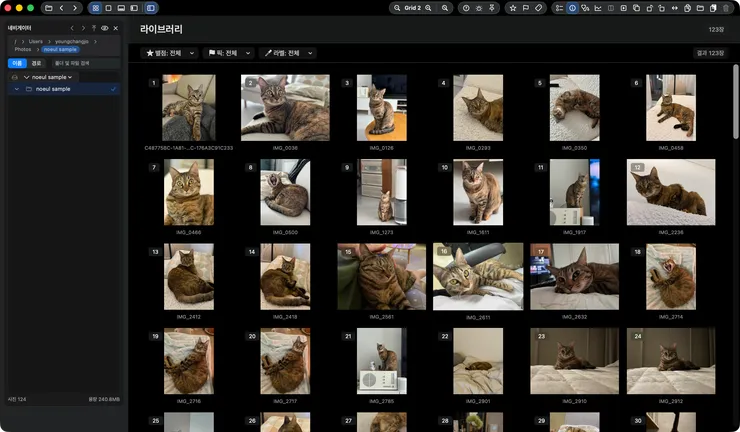Click the navigator collapse-to-top icon
The image size is (740, 432).
[x=94, y=28]
